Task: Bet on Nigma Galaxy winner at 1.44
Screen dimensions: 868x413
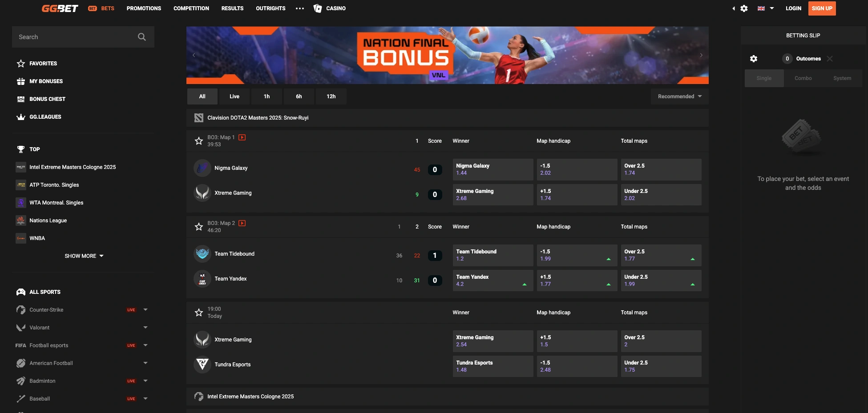Action: pyautogui.click(x=493, y=169)
